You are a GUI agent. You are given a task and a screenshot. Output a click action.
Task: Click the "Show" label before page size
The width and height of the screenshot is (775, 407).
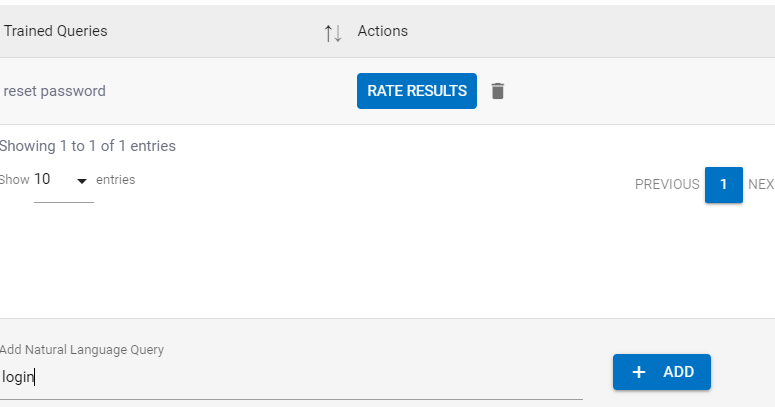pyautogui.click(x=14, y=180)
